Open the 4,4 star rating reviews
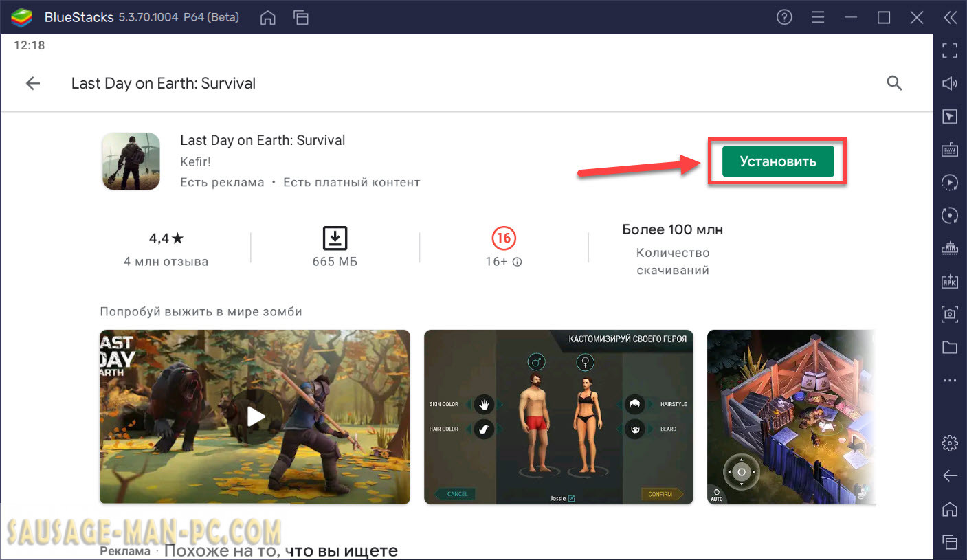Screen dimensions: 967x560 [x=166, y=238]
